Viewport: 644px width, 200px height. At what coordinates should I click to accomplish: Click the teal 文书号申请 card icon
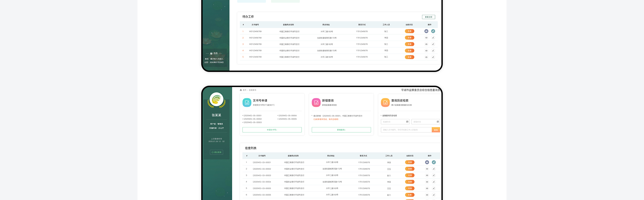point(247,103)
